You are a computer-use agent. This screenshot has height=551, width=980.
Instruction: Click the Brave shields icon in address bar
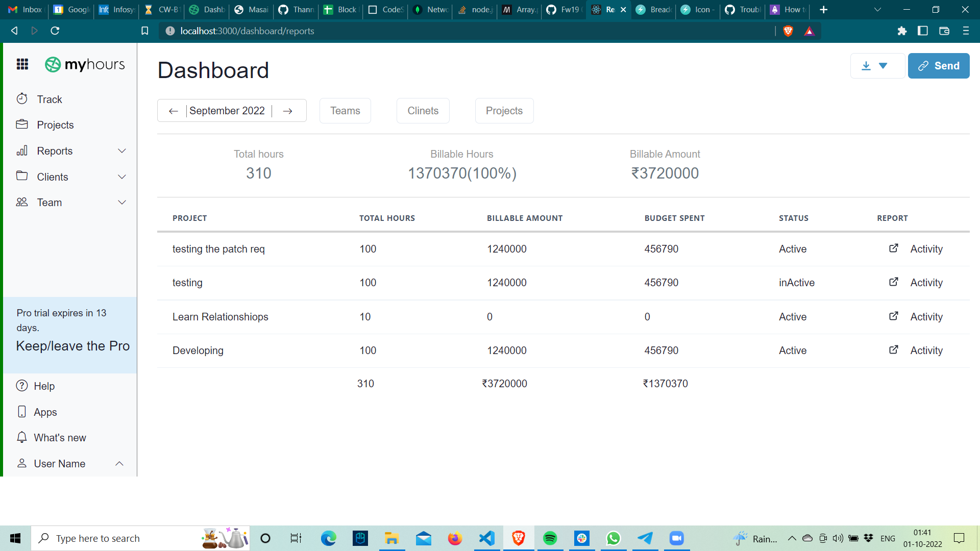coord(788,31)
